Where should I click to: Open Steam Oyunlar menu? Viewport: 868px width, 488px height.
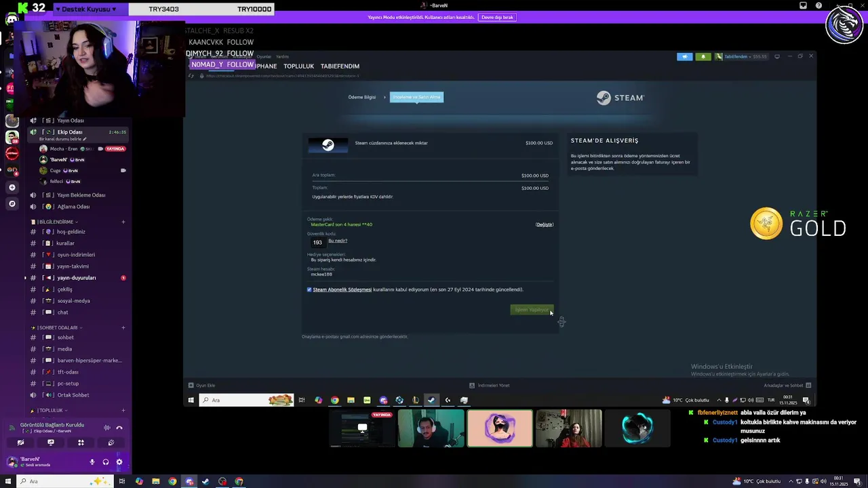[x=264, y=56]
